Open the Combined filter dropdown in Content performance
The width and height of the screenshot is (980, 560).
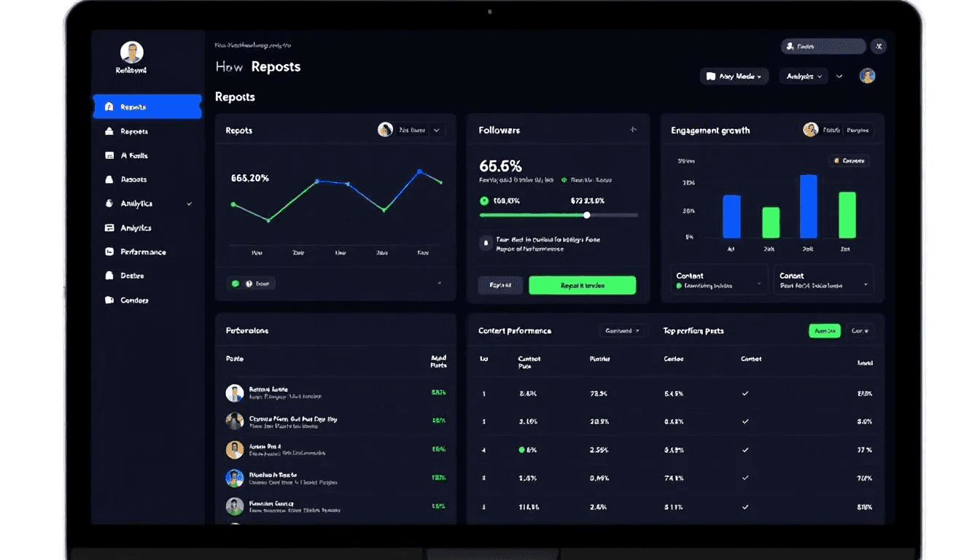pyautogui.click(x=623, y=330)
